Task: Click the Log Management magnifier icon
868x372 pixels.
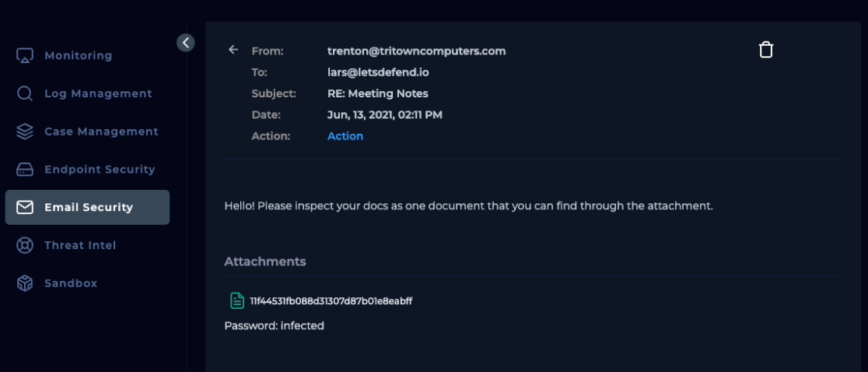Action: pos(25,93)
